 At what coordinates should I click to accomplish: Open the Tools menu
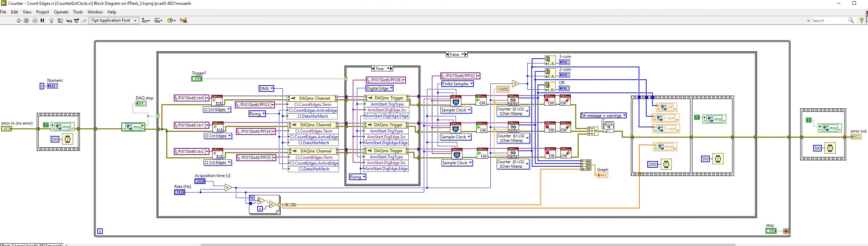pyautogui.click(x=78, y=12)
